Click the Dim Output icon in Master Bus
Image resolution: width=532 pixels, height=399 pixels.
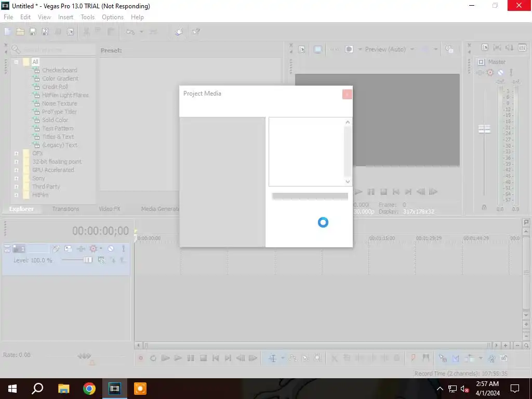pyautogui.click(x=509, y=47)
